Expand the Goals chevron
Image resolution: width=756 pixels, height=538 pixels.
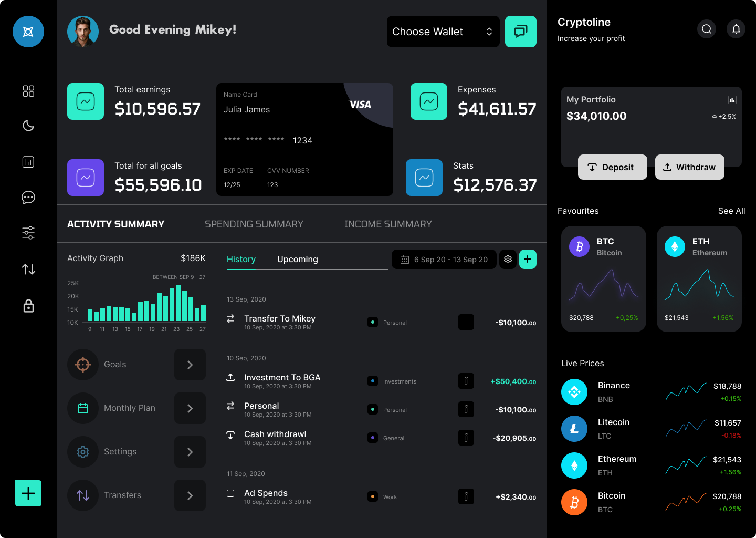coord(190,365)
